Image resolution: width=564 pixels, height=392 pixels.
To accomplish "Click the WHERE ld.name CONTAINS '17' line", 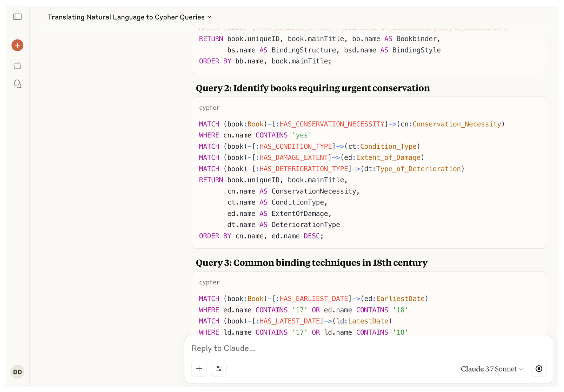I will click(x=303, y=332).
